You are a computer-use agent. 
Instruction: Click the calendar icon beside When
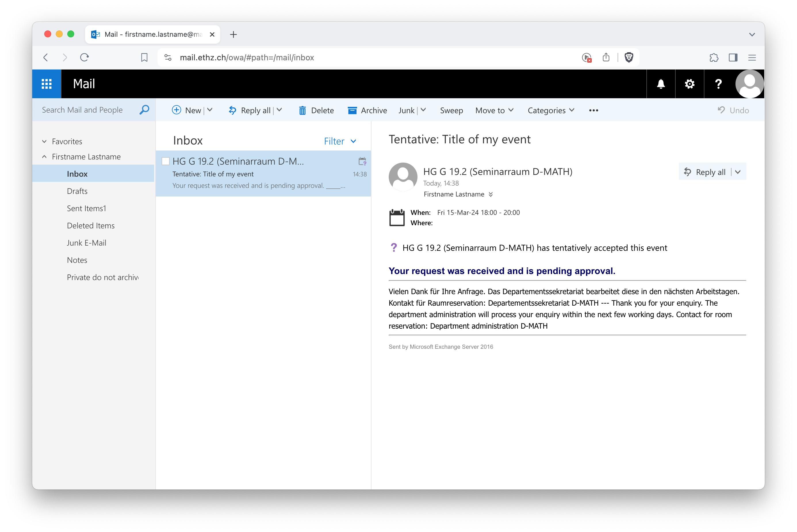(x=397, y=217)
